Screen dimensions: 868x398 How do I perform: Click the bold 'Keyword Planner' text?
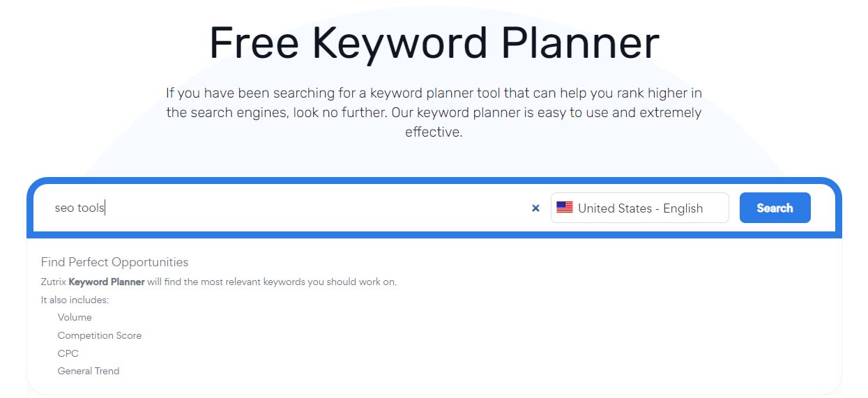(x=107, y=282)
